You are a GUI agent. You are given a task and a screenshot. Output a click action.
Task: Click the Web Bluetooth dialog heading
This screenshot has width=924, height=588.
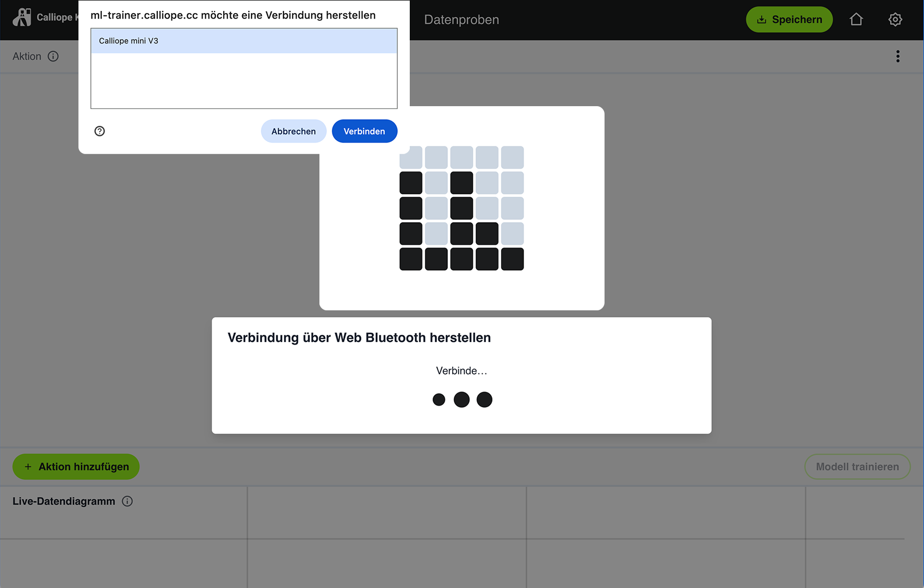tap(359, 338)
